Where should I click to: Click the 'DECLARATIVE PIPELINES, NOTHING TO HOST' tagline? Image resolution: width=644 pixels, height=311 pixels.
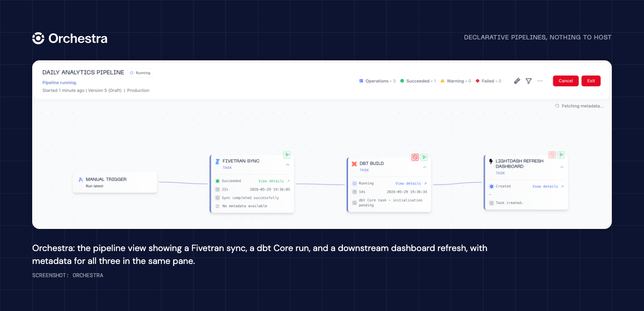click(x=538, y=37)
